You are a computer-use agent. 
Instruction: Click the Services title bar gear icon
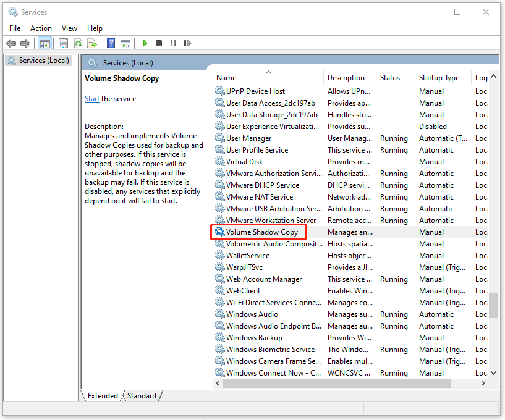[13, 12]
